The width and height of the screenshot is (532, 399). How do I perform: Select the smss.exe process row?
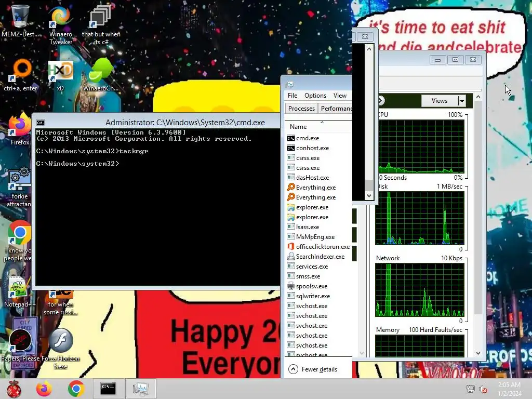coord(318,276)
